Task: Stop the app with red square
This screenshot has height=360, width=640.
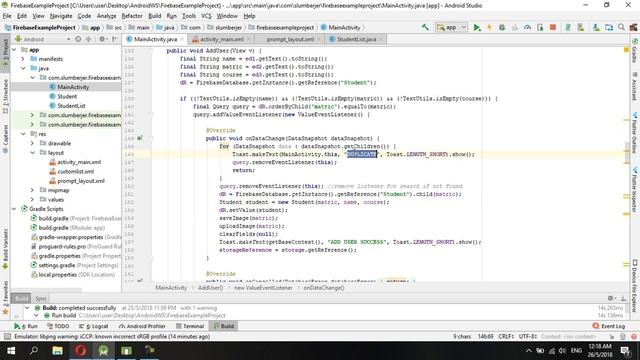Action: (553, 27)
